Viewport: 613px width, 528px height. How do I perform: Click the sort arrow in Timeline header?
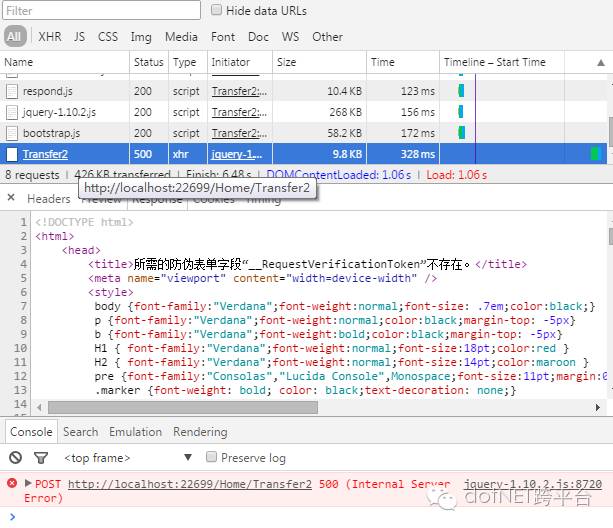click(x=601, y=63)
